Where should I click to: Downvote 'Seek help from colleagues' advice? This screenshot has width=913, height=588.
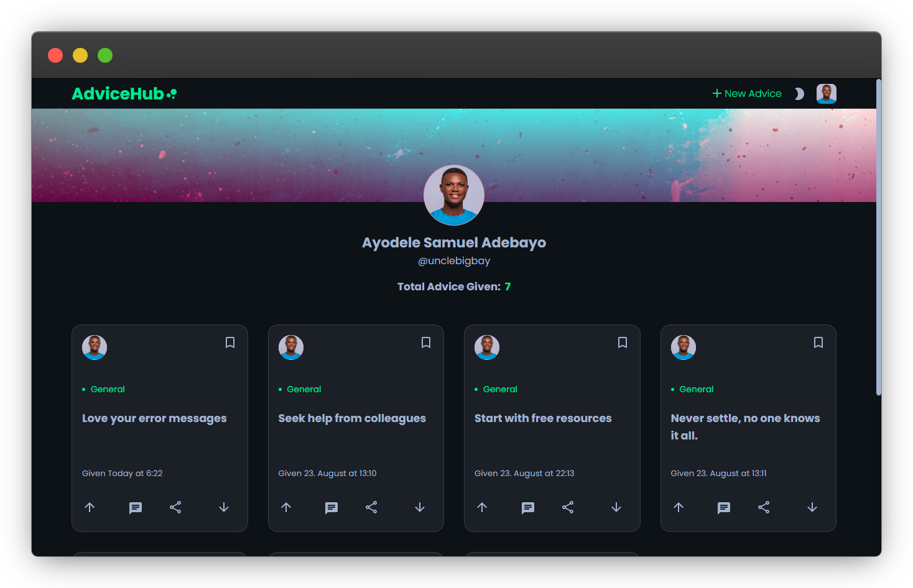click(x=420, y=507)
